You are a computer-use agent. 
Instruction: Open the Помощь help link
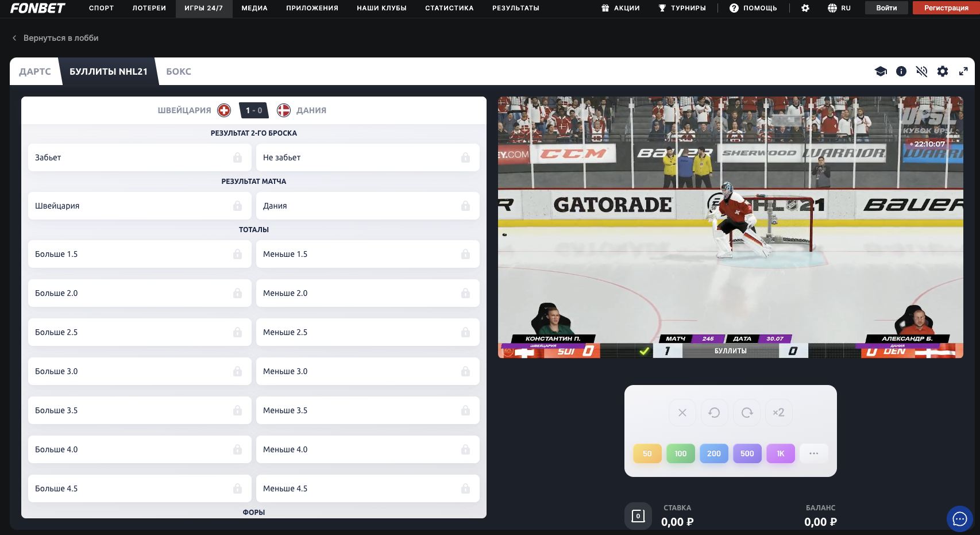tap(753, 8)
